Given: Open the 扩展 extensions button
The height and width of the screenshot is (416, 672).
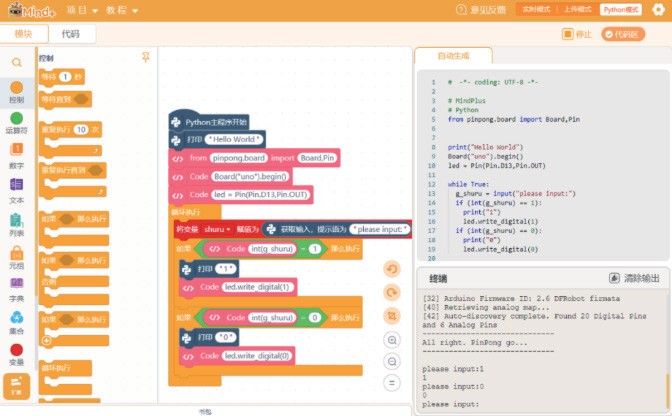Looking at the screenshot, I should 16,386.
